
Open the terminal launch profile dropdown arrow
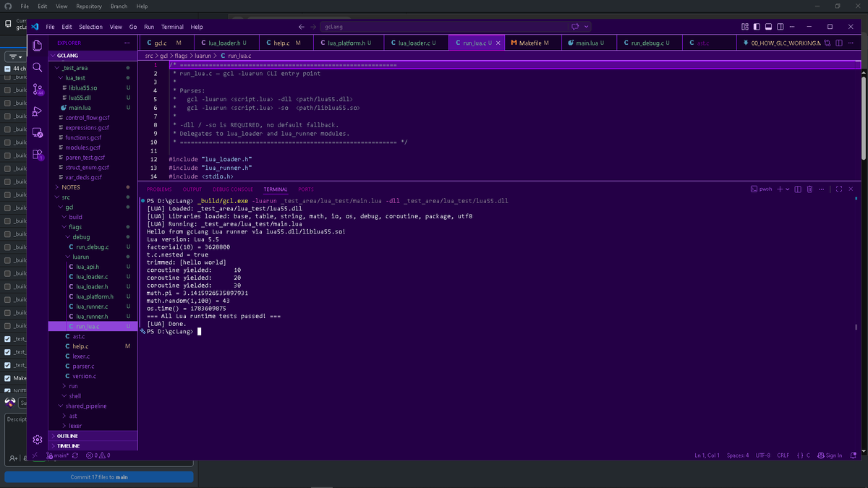[788, 189]
